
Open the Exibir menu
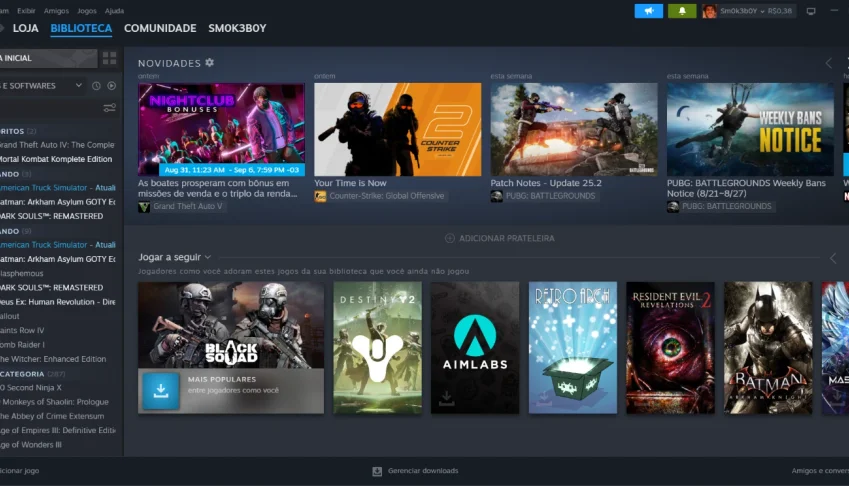click(x=26, y=11)
